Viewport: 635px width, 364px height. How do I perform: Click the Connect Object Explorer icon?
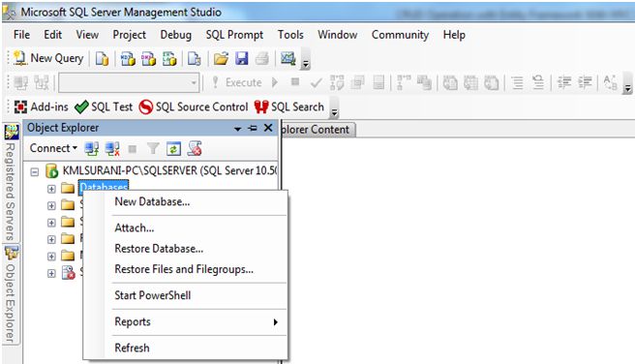point(92,149)
